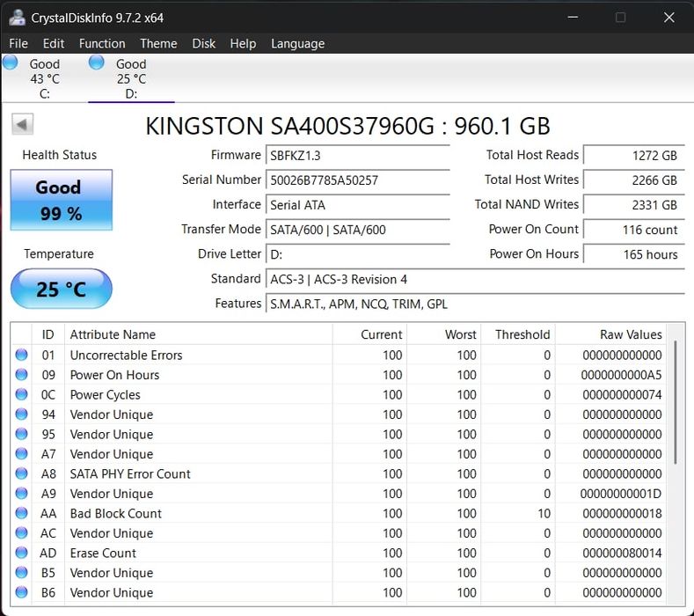694x616 pixels.
Task: Select the Power Cycles attribute name
Action: pos(105,394)
